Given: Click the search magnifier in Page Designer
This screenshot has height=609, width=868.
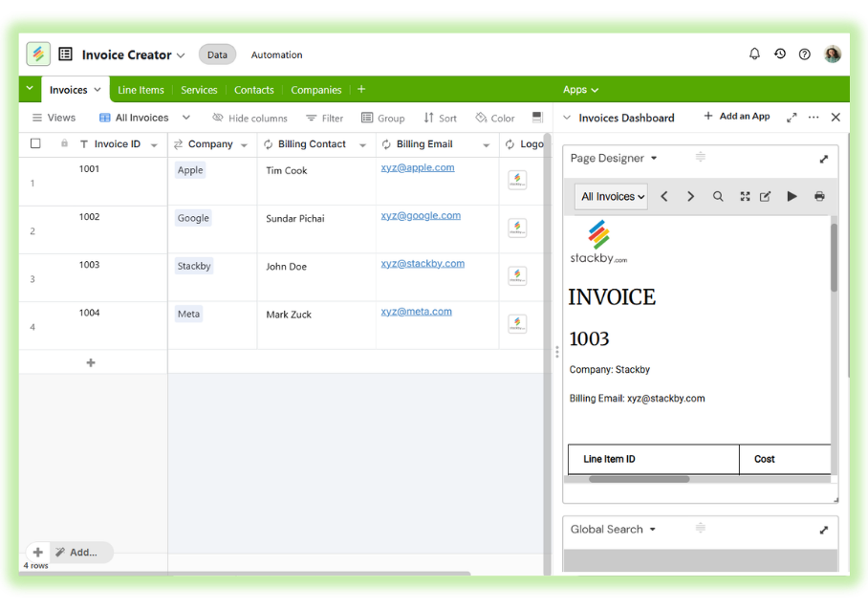Looking at the screenshot, I should (x=718, y=197).
